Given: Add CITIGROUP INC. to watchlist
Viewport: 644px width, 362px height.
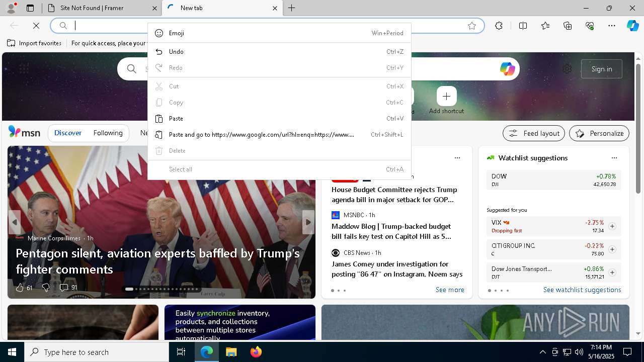Looking at the screenshot, I should tap(612, 249).
